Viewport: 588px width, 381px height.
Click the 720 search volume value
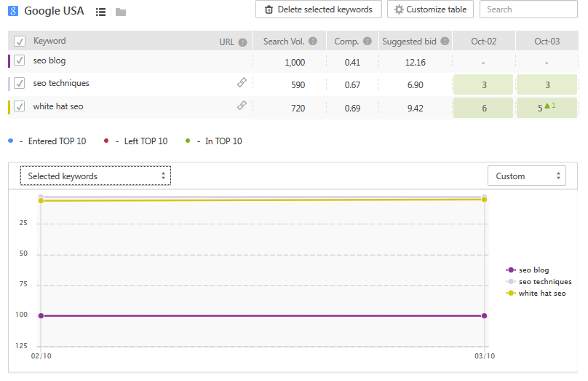coord(298,109)
